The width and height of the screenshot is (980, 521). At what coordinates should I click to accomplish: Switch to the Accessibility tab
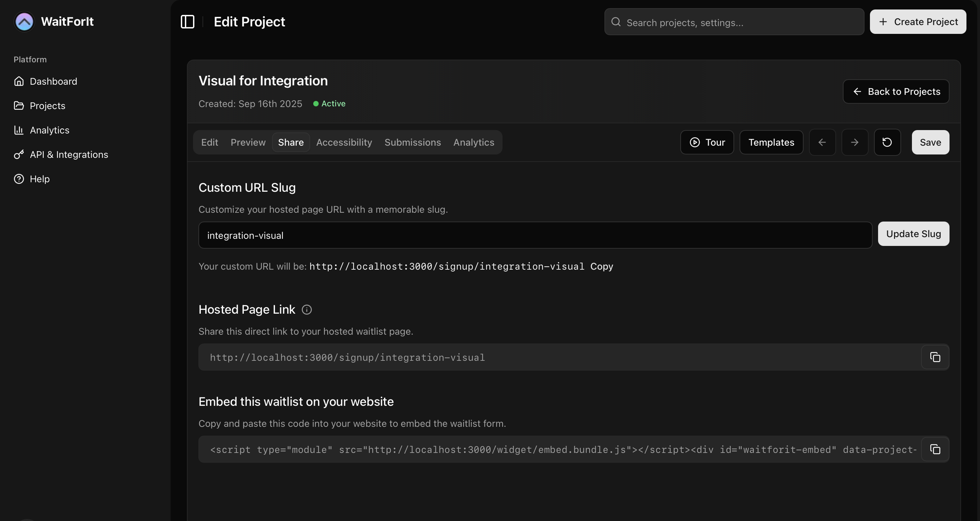[x=344, y=142]
